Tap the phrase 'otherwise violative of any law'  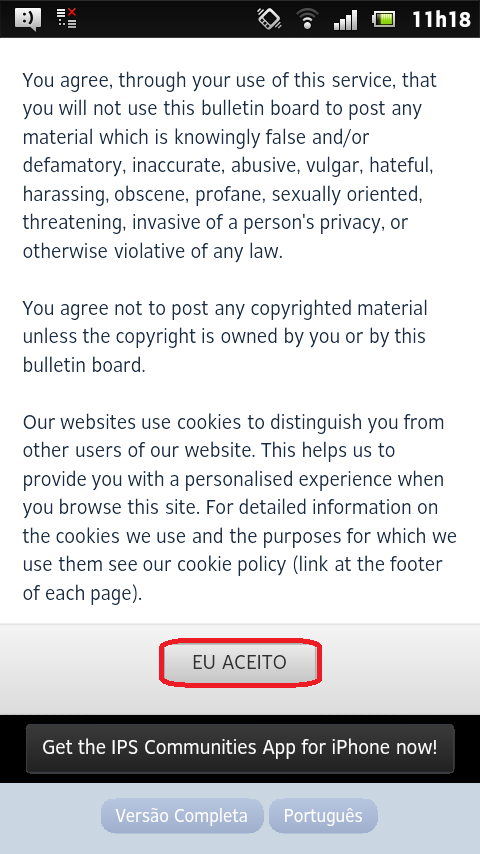click(153, 251)
